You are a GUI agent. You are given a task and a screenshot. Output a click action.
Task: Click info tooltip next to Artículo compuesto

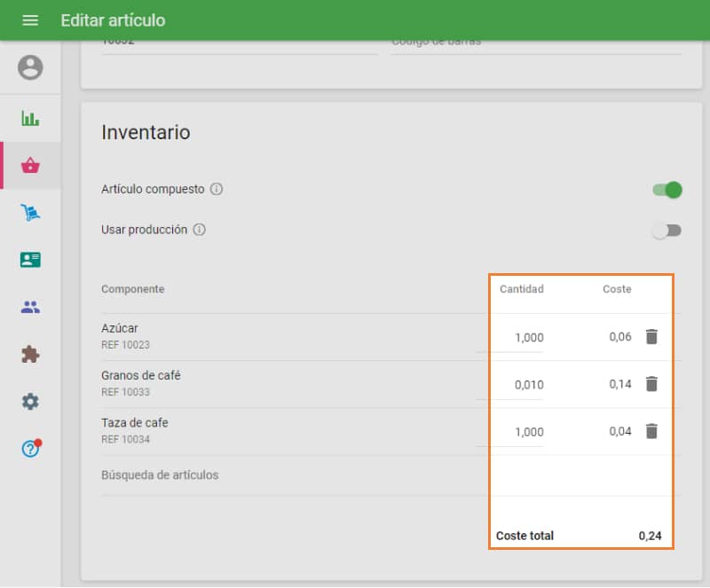pos(218,189)
